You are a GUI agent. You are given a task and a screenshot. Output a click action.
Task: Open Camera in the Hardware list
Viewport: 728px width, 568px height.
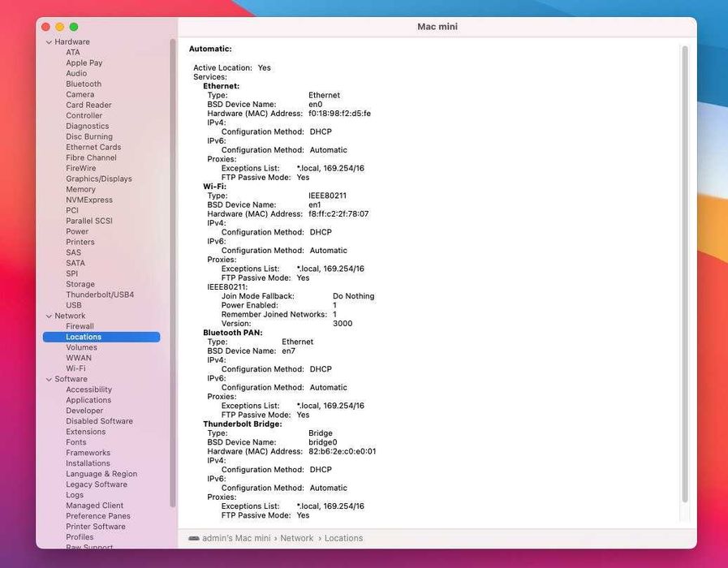click(x=80, y=95)
